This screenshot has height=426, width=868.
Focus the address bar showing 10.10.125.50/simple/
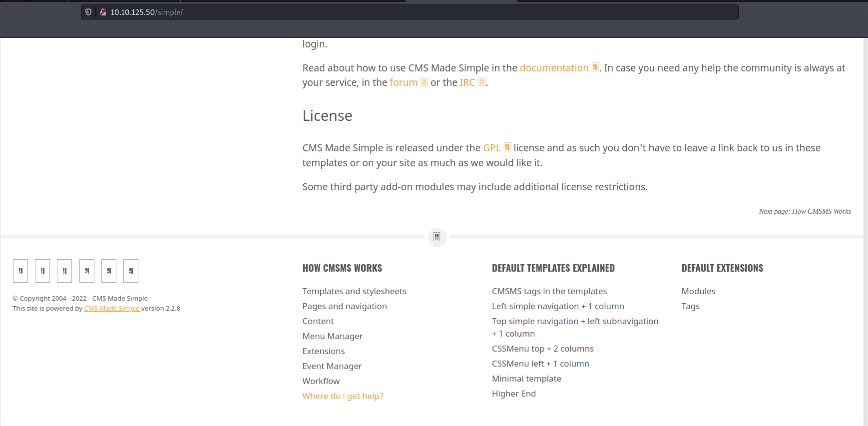[x=410, y=12]
